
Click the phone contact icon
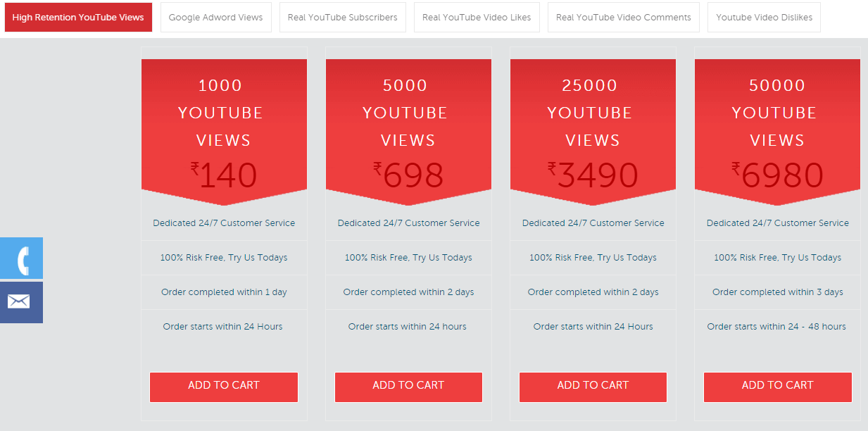pyautogui.click(x=21, y=258)
